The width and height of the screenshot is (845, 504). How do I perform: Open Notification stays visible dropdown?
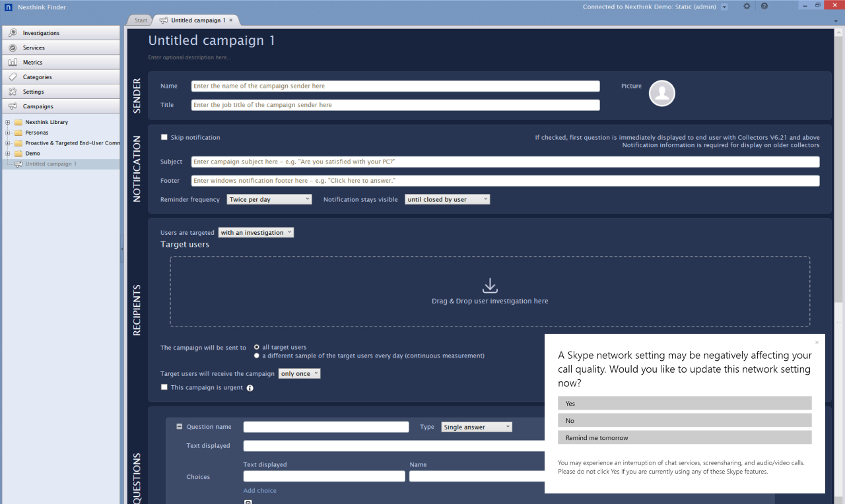(x=447, y=199)
